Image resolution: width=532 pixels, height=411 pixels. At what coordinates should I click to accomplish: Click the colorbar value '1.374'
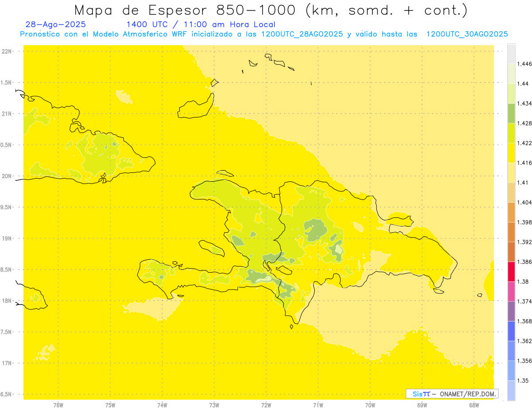pyautogui.click(x=525, y=301)
